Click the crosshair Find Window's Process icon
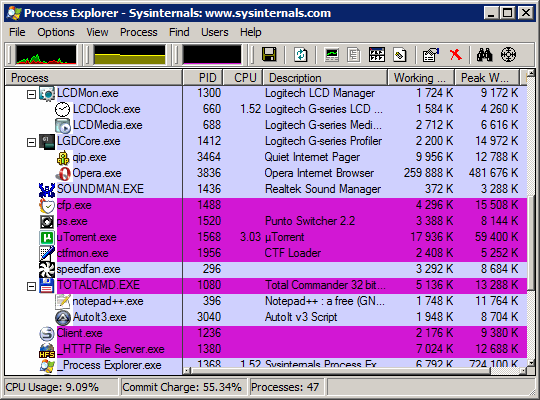The height and width of the screenshot is (400, 540). pyautogui.click(x=508, y=55)
